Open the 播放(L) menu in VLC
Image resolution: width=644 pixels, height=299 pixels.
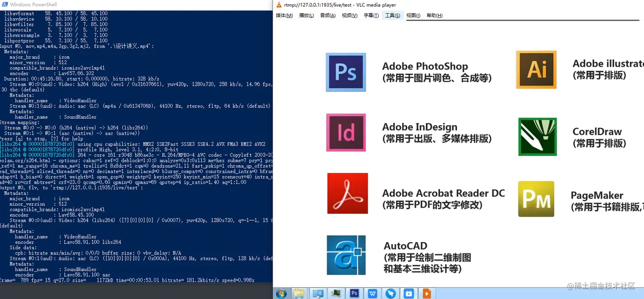pos(306,15)
